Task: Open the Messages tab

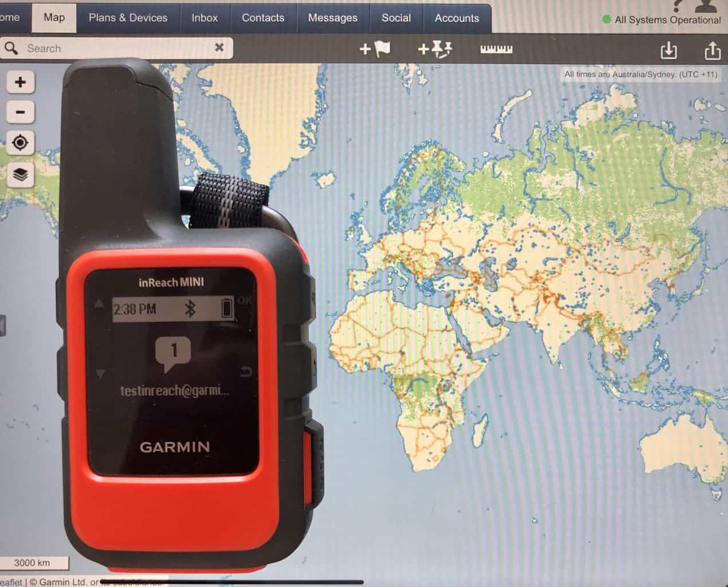Action: pos(333,18)
